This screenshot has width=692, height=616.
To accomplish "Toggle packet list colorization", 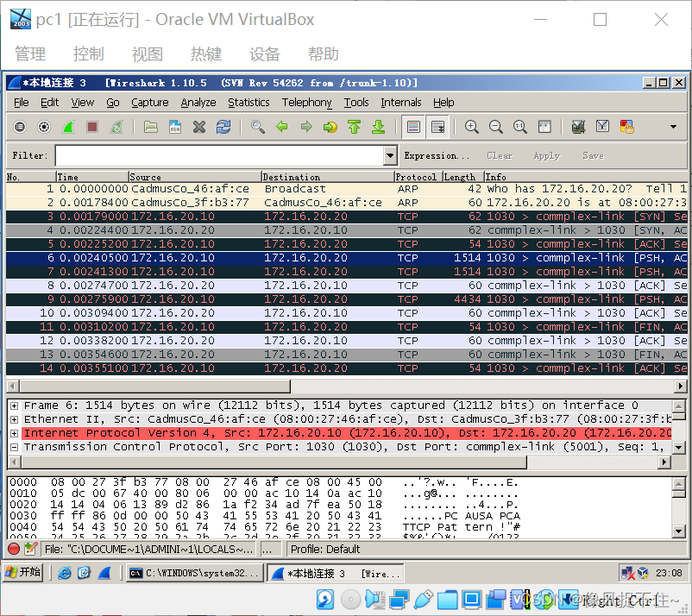I will click(413, 127).
